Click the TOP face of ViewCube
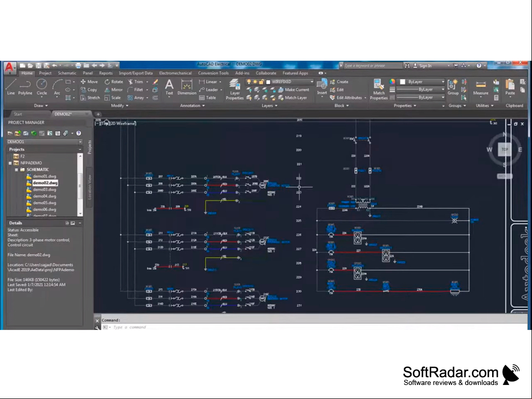Image resolution: width=532 pixels, height=399 pixels. point(504,149)
